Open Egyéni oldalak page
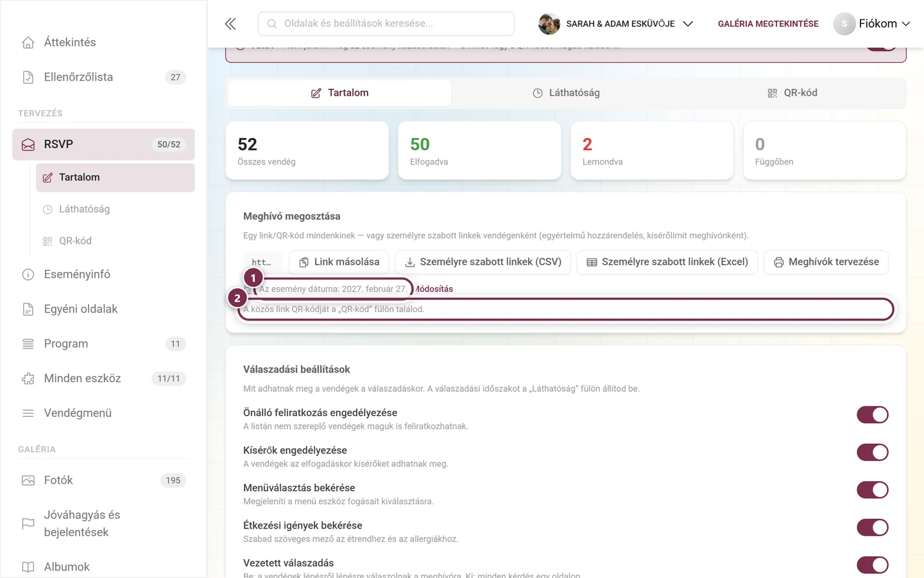 pyautogui.click(x=103, y=309)
